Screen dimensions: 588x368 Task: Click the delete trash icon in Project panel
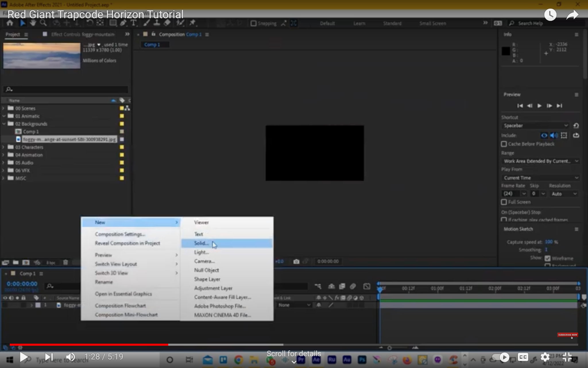pyautogui.click(x=65, y=262)
